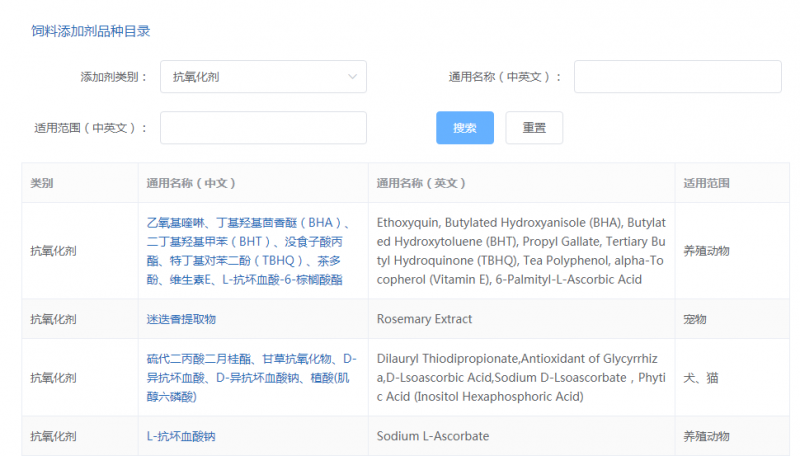
Task: Select the Rosemary Extract cell
Action: pyautogui.click(x=424, y=319)
